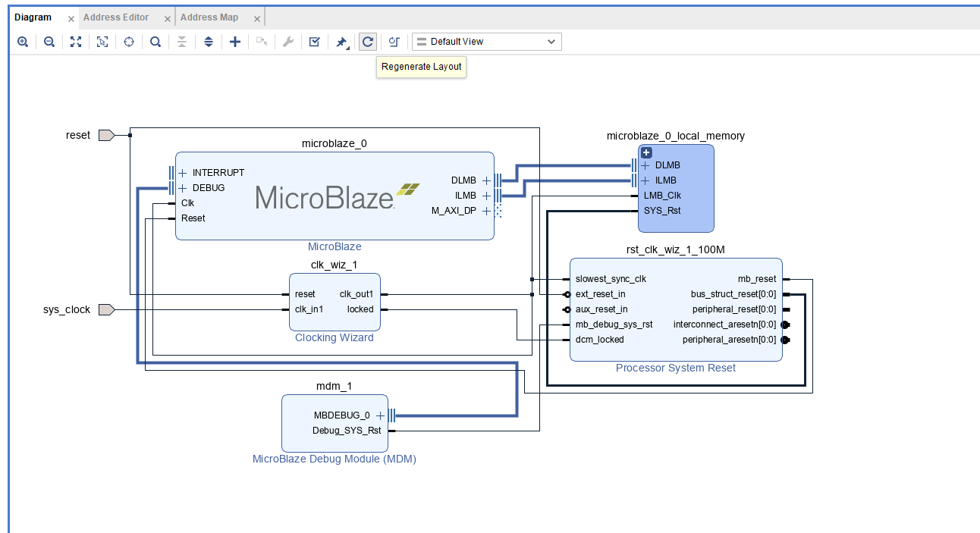
Task: Close the Diagram tab
Action: (x=71, y=18)
